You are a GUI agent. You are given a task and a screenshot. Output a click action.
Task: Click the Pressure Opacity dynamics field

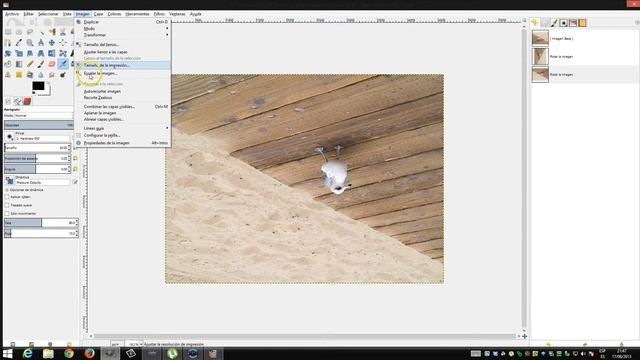point(42,182)
